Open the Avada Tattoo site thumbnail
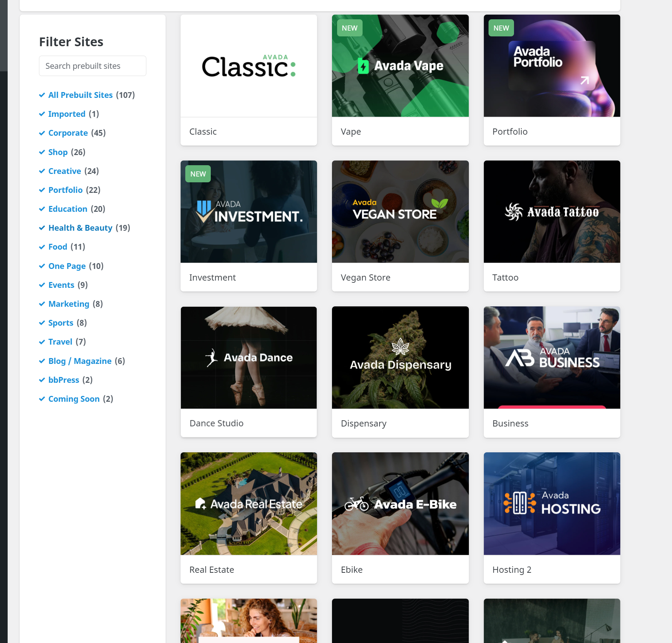The image size is (672, 643). coord(552,212)
